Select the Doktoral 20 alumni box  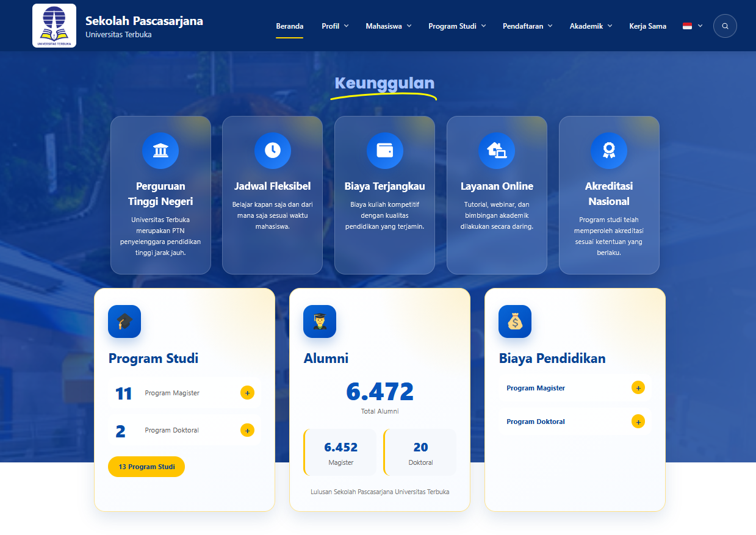pyautogui.click(x=420, y=452)
